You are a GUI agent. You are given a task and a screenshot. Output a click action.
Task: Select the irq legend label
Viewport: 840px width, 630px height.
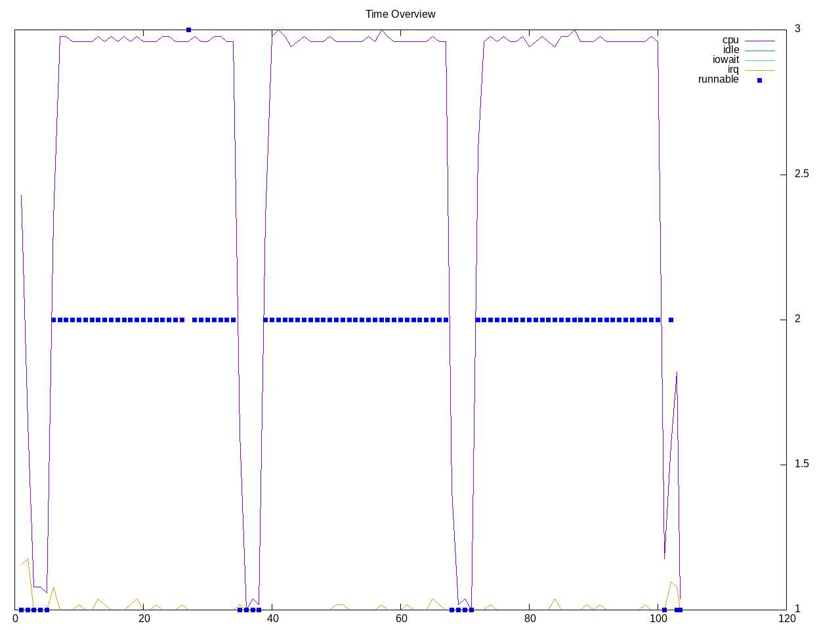tap(732, 70)
